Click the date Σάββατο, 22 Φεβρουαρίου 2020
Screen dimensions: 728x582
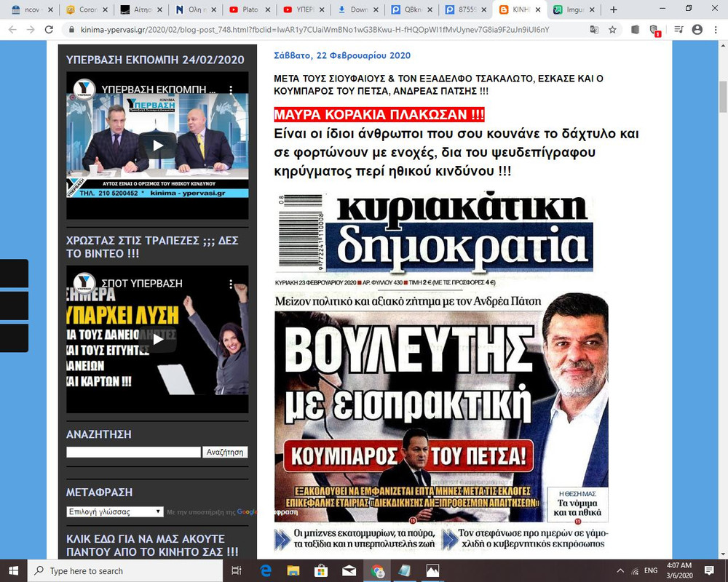tap(342, 55)
